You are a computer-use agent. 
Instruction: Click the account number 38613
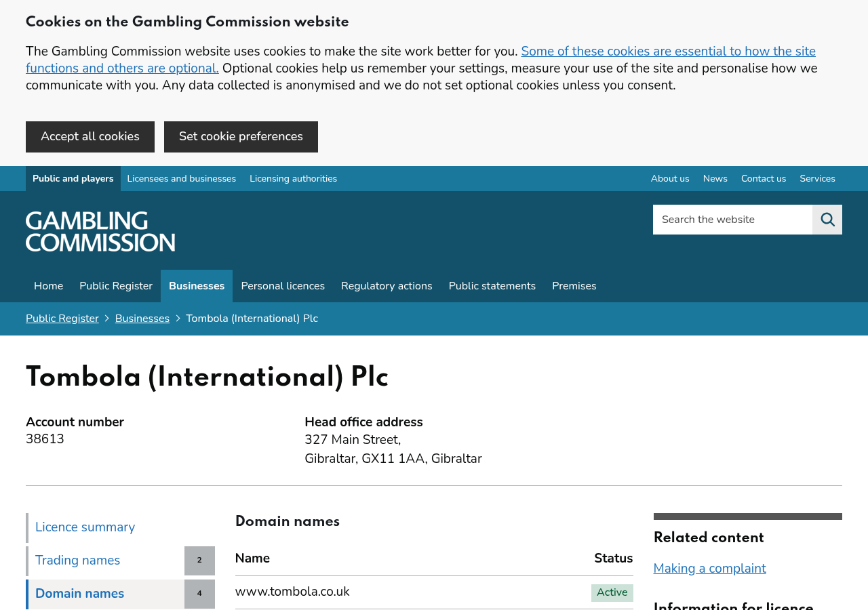(x=45, y=439)
